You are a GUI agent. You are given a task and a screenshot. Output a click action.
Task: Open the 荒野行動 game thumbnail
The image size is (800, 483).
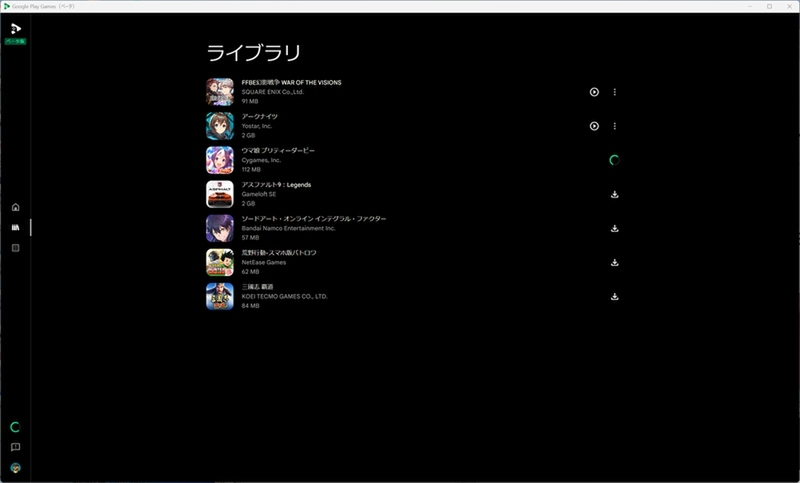220,262
